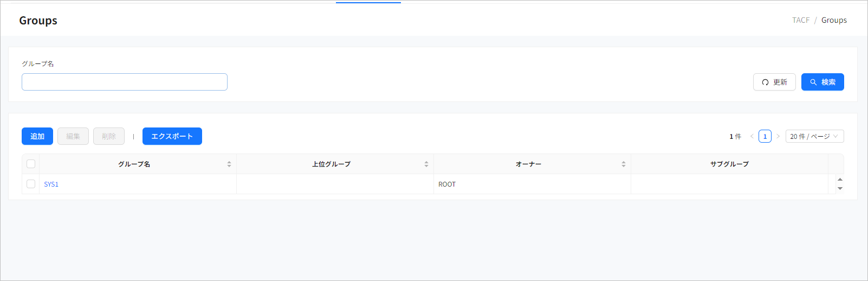Image resolution: width=868 pixels, height=281 pixels.
Task: Click the Groups page heading
Action: [x=38, y=21]
